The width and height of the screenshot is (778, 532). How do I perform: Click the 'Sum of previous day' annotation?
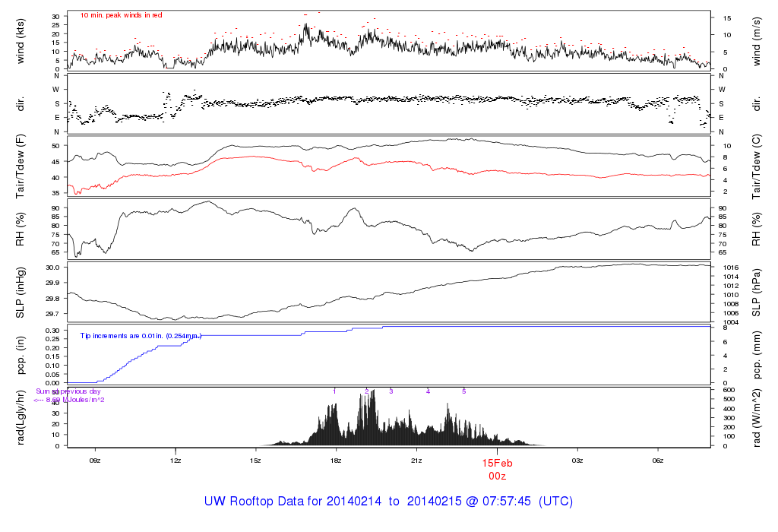pyautogui.click(x=68, y=391)
